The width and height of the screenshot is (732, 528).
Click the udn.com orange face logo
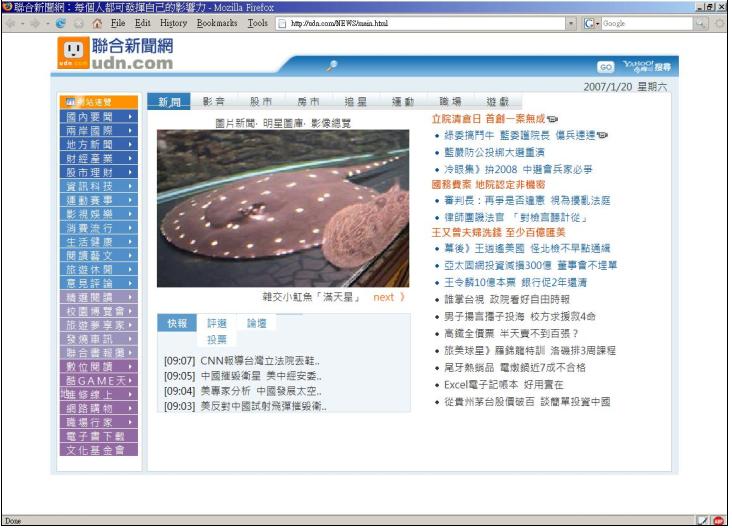pyautogui.click(x=73, y=53)
